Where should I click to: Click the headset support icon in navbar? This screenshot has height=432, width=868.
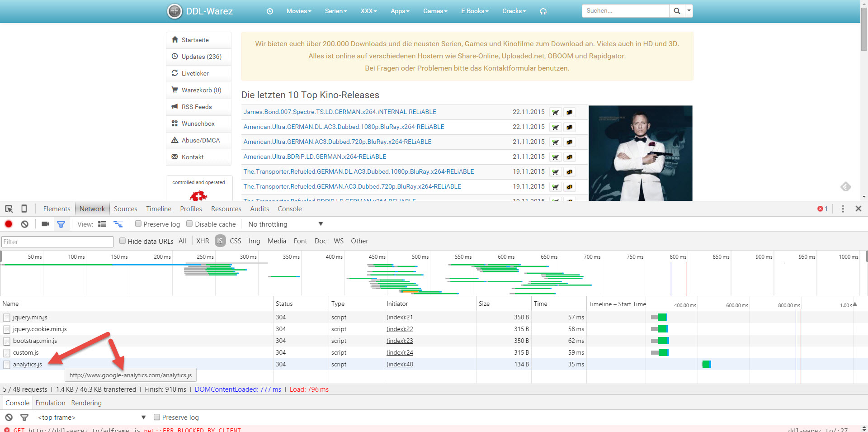pyautogui.click(x=543, y=11)
